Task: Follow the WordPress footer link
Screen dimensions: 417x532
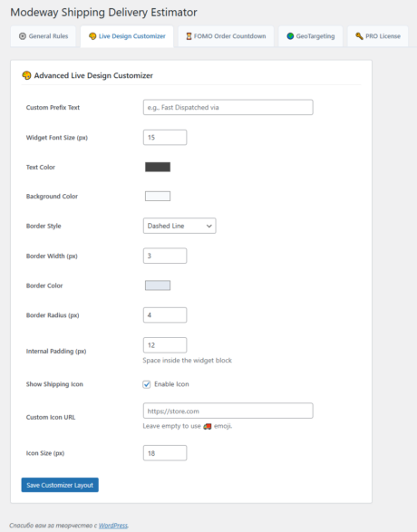Action: (x=113, y=526)
